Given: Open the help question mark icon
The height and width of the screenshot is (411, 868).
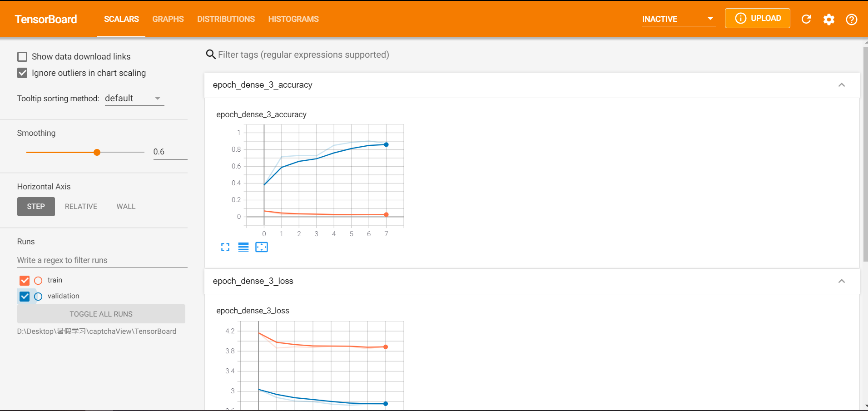Looking at the screenshot, I should click(x=852, y=19).
